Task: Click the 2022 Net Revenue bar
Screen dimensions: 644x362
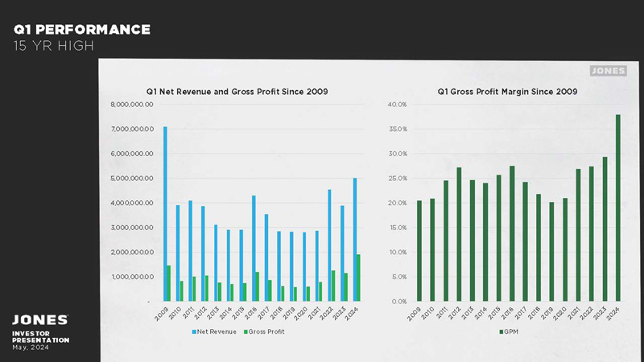Action: pyautogui.click(x=329, y=245)
